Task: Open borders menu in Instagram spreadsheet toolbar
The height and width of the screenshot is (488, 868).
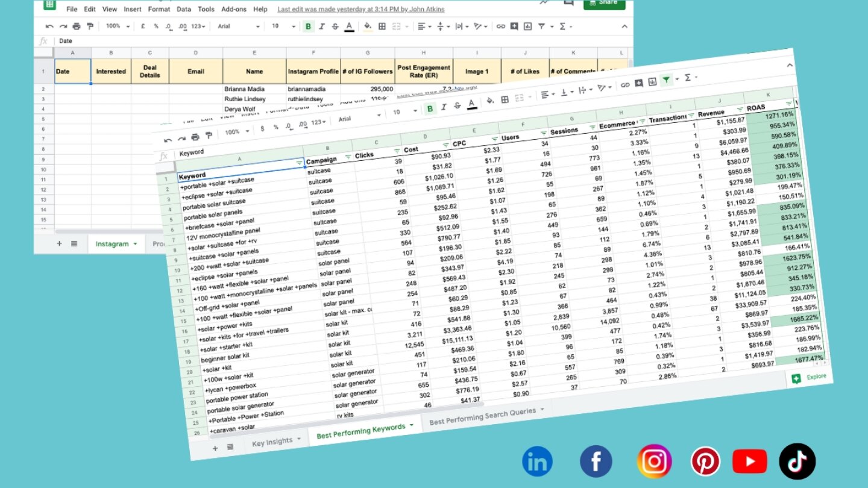Action: (382, 27)
